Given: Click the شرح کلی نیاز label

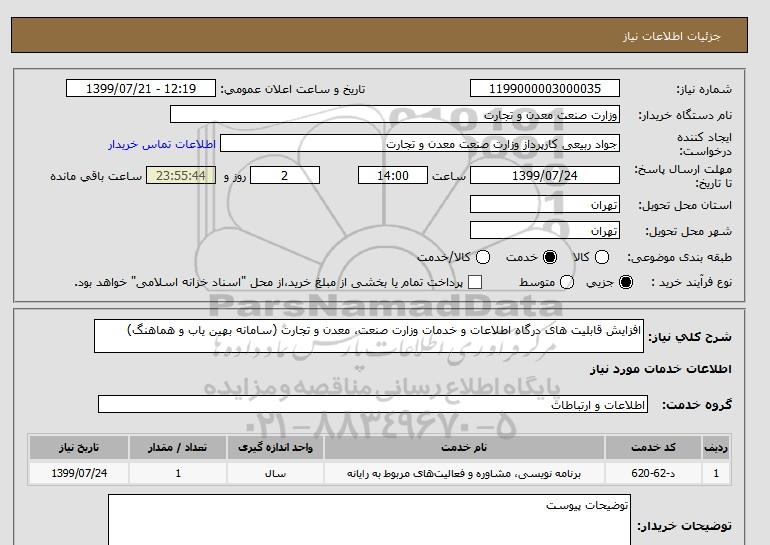Looking at the screenshot, I should (x=690, y=337).
